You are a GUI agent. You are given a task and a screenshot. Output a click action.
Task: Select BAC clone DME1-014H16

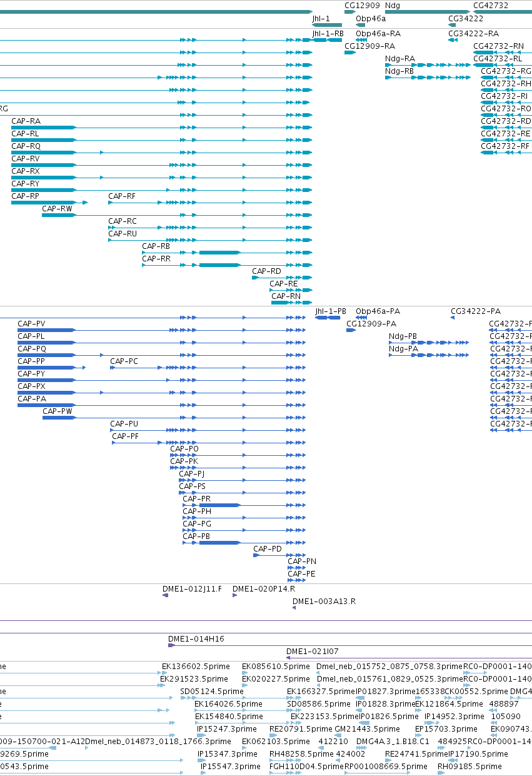point(349,645)
